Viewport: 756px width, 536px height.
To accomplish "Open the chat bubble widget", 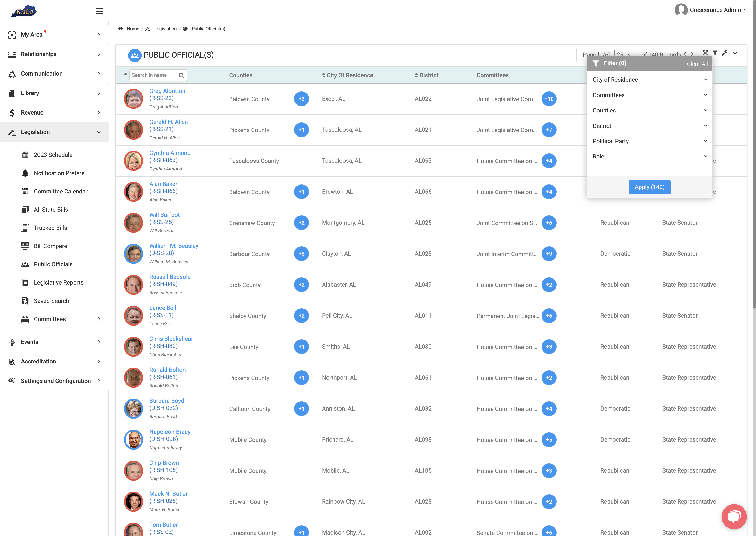I will point(734,516).
